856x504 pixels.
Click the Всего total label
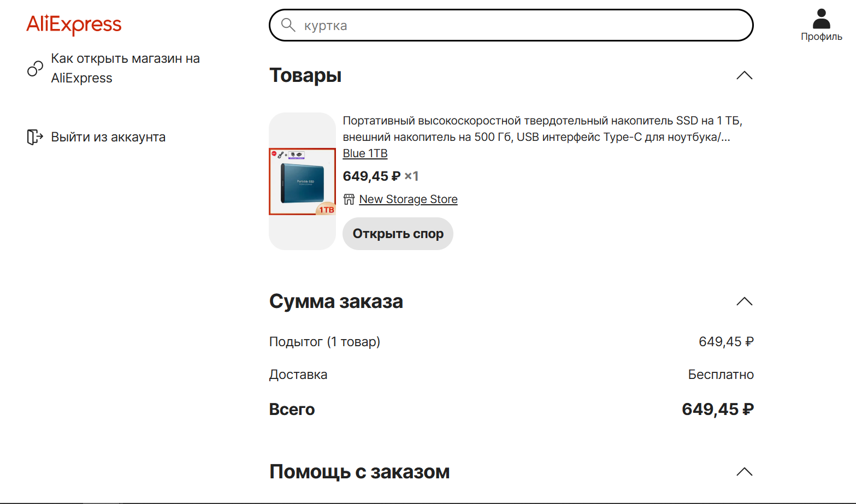[292, 410]
